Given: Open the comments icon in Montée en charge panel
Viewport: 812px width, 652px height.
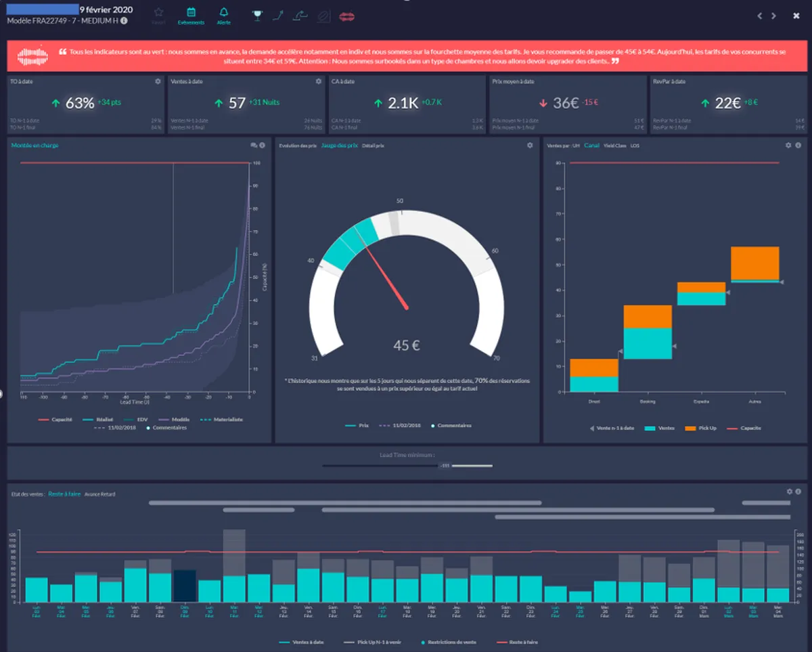Looking at the screenshot, I should coord(254,145).
